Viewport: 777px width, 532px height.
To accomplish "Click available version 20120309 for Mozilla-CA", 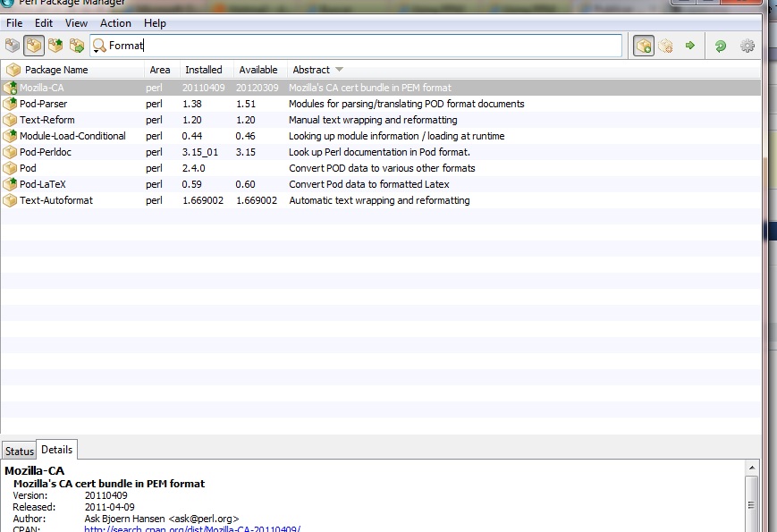I will tap(258, 88).
